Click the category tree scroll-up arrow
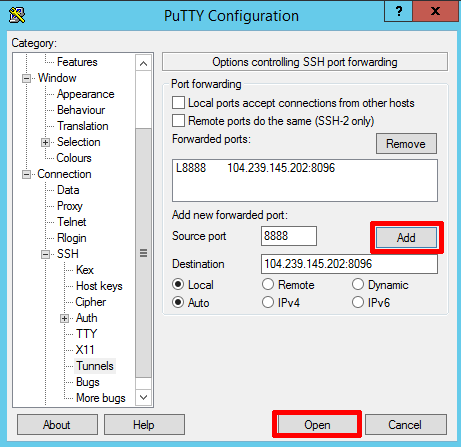Viewport: 461px width, 447px height. (x=143, y=63)
